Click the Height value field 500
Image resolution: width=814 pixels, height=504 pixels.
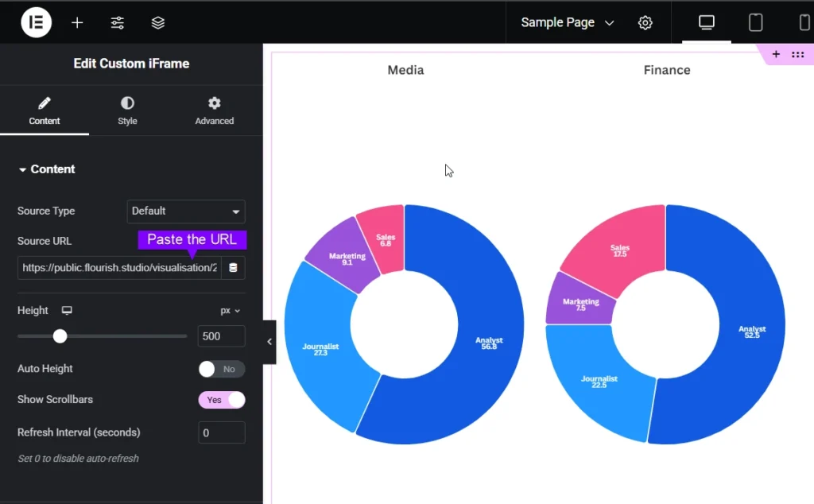coord(221,336)
